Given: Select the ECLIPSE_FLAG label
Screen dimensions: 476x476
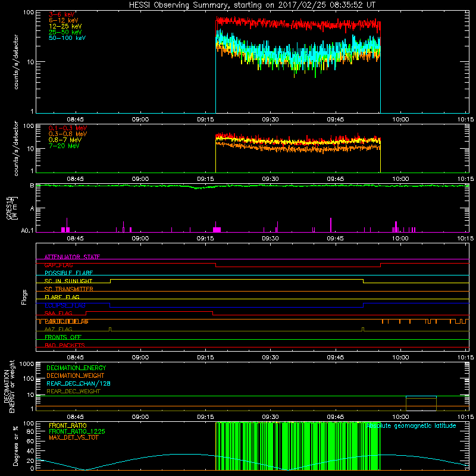Looking at the screenshot, I should pos(65,305).
